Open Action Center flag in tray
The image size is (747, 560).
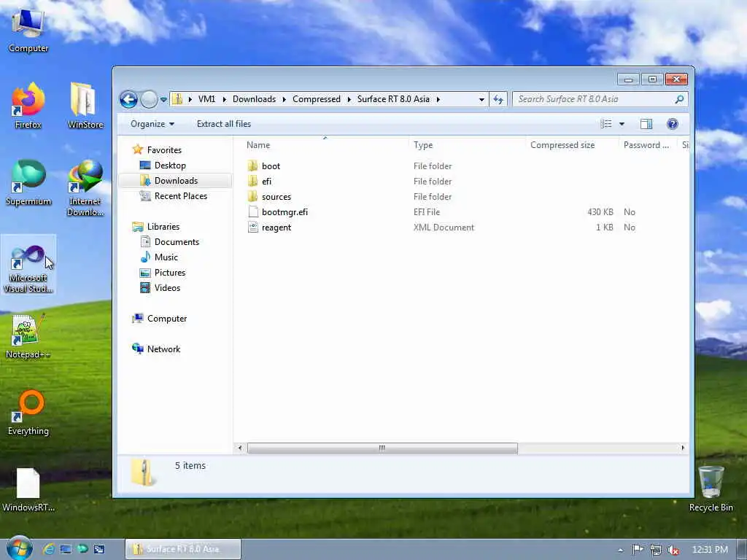click(x=638, y=550)
